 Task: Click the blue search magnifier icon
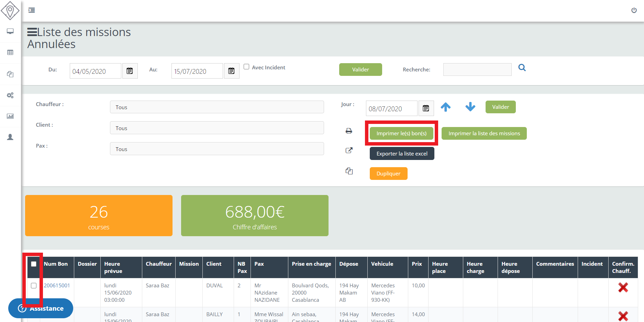[522, 68]
